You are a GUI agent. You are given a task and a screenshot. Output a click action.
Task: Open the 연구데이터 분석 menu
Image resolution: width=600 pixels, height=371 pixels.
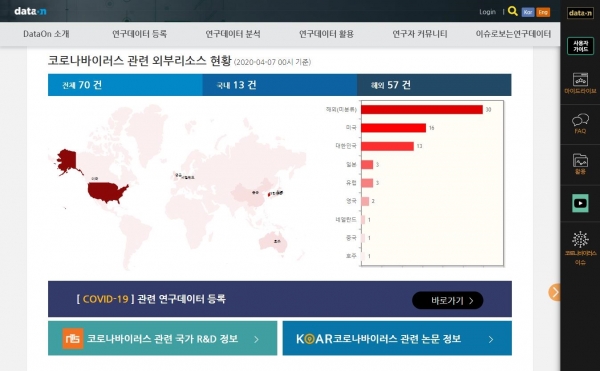pyautogui.click(x=233, y=34)
